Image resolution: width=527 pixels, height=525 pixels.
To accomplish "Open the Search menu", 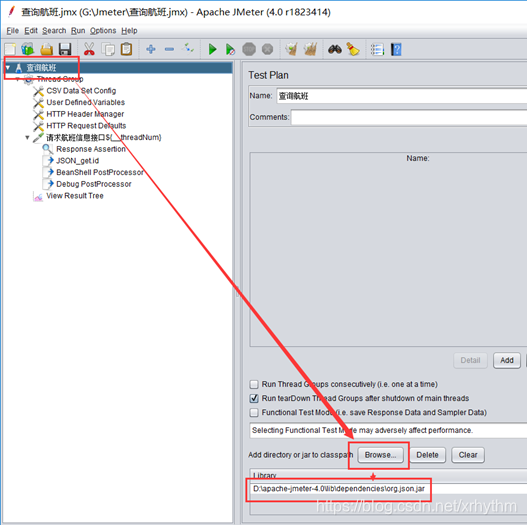I will pos(54,31).
